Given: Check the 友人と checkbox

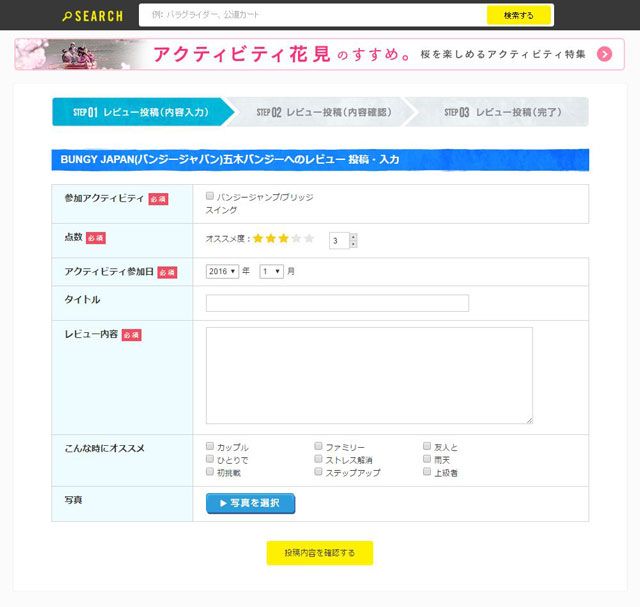Looking at the screenshot, I should pyautogui.click(x=427, y=446).
